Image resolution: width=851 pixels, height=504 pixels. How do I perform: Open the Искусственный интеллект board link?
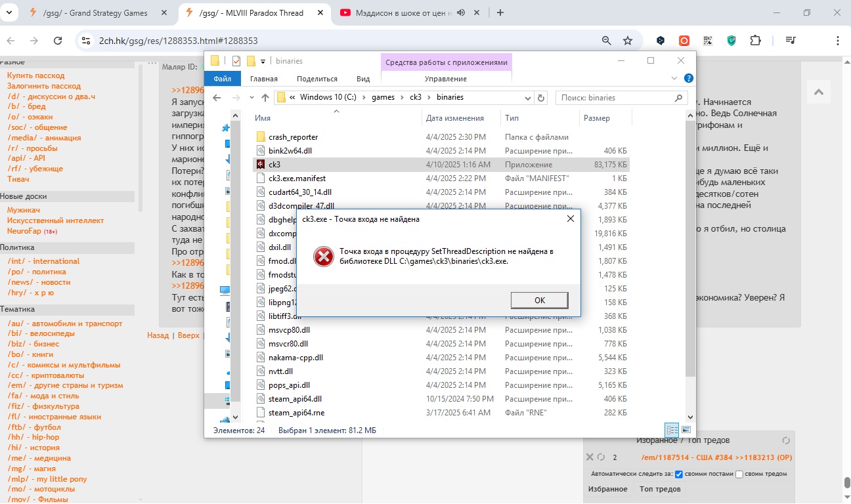[x=56, y=220]
